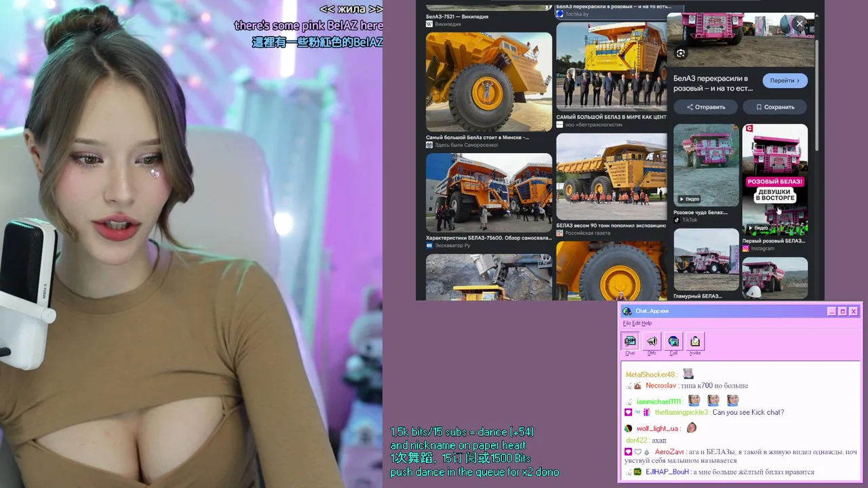Click username MetalShocker48 in chat

pos(650,375)
